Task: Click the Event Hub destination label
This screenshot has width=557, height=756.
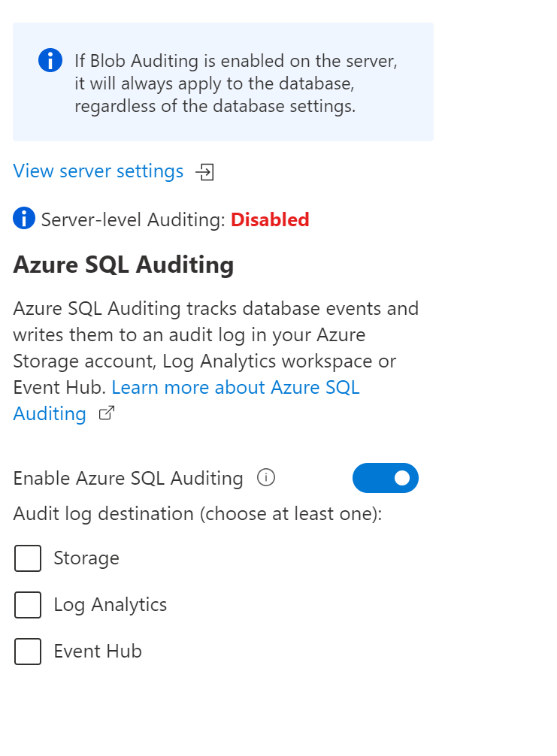Action: pyautogui.click(x=98, y=652)
